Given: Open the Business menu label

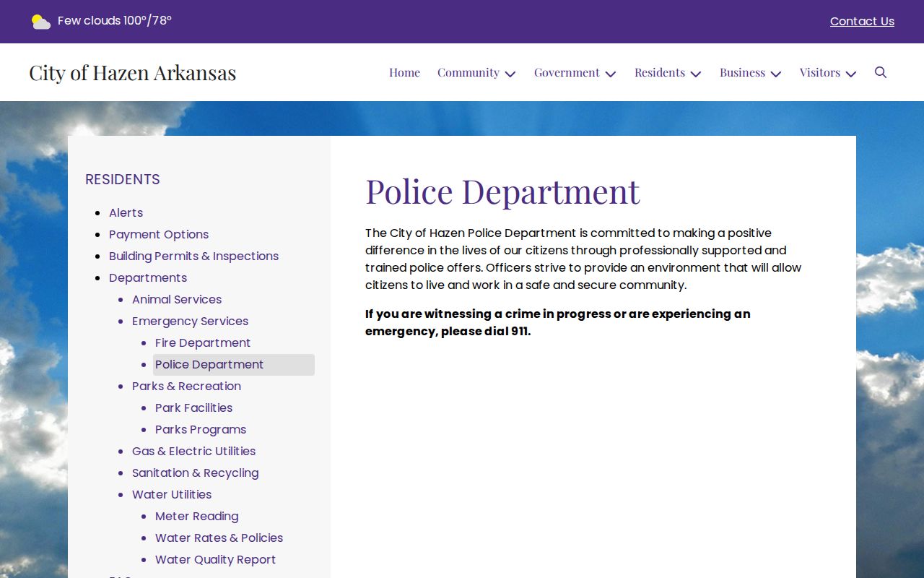Looking at the screenshot, I should [742, 72].
